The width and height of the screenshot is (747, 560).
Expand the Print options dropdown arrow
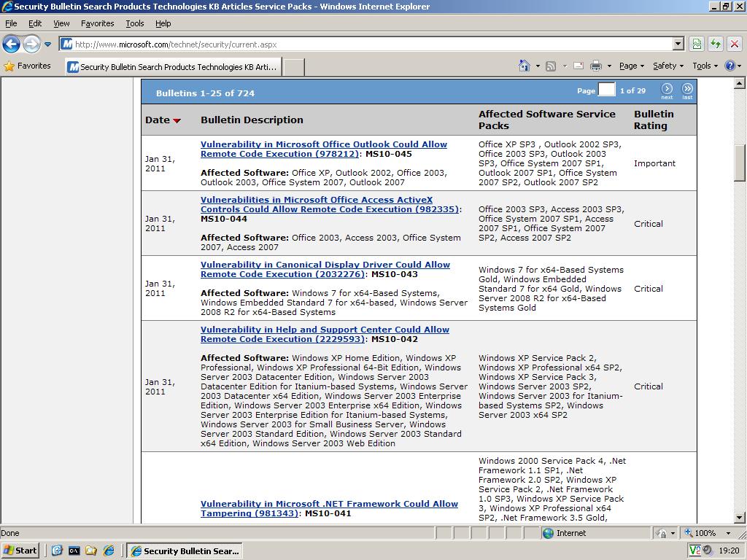point(609,66)
